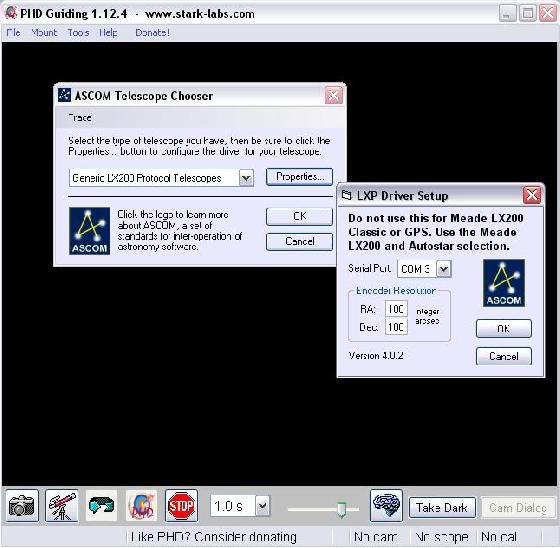Click the ASCOM Telescope Chooser title icon
Viewport: 560px width, 548px height.
(64, 95)
